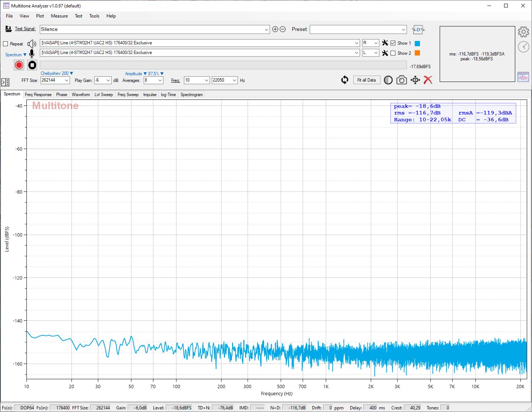The height and width of the screenshot is (412, 532).
Task: Click the move/center plot arrows icon
Action: point(415,80)
